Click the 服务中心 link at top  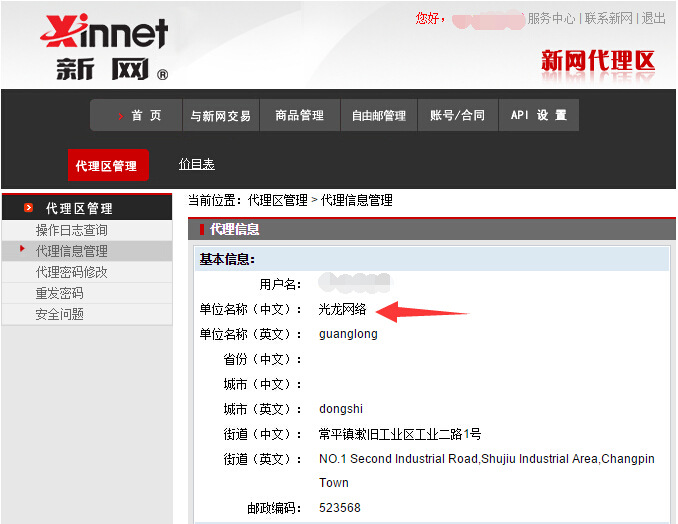click(x=551, y=18)
